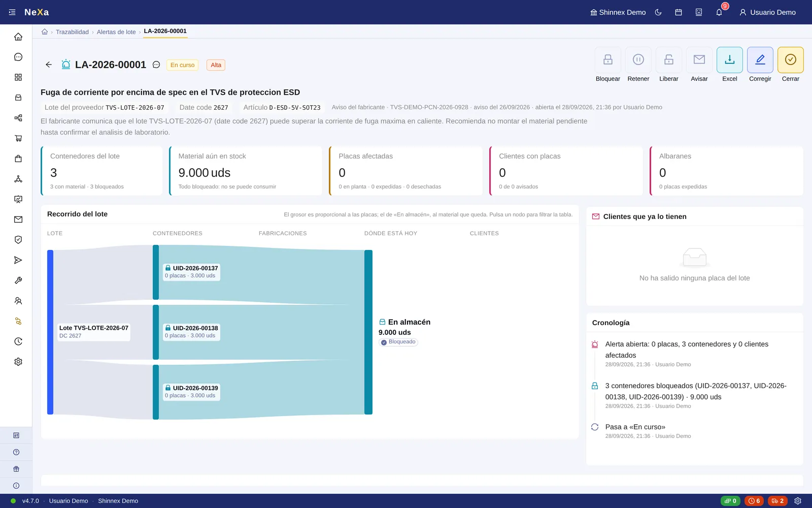The width and height of the screenshot is (812, 508).
Task: Open the chat bubble next to LA-2026-00001
Action: point(156,65)
